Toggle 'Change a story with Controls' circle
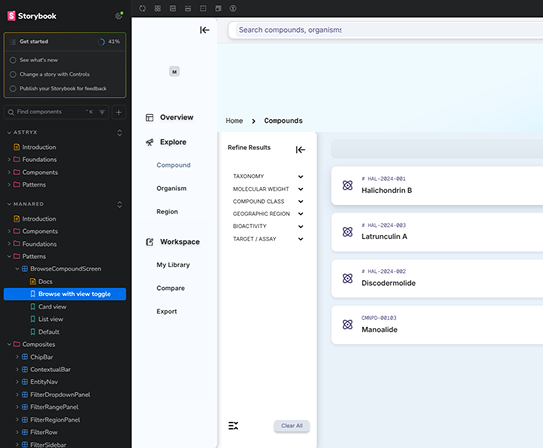 pos(13,74)
